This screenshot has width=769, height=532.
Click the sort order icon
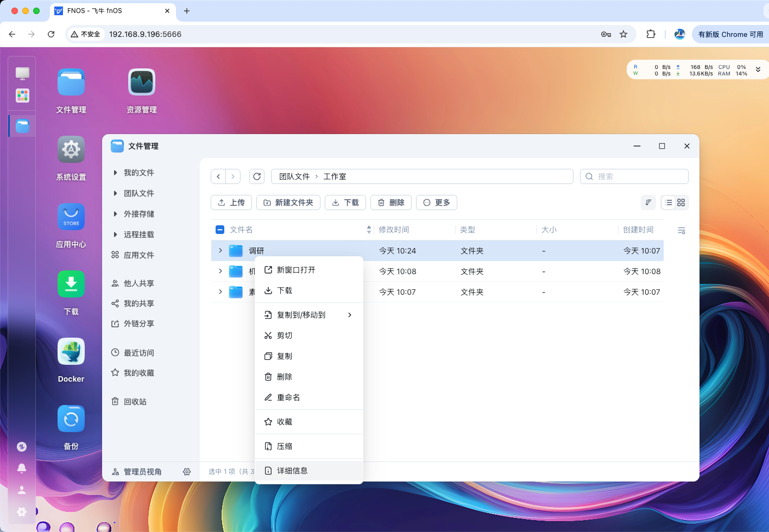648,202
